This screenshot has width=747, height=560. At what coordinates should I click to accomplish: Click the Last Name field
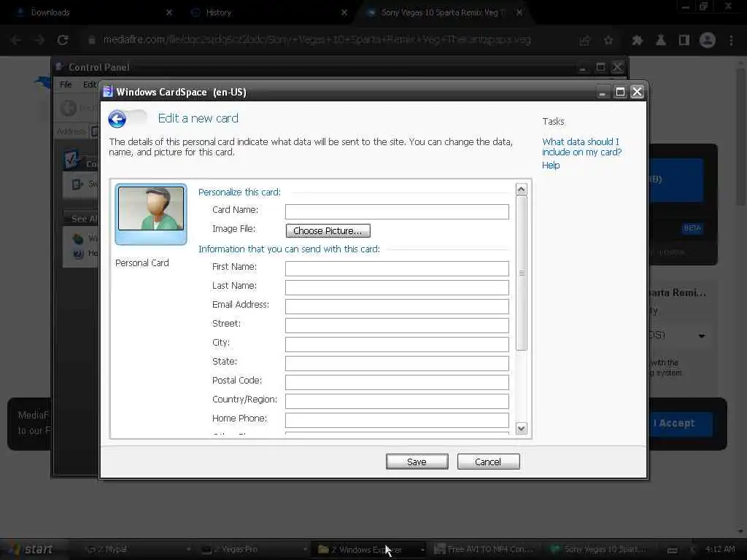click(397, 287)
